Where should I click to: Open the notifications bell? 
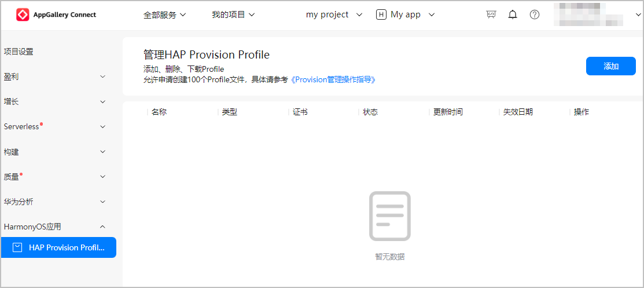pyautogui.click(x=513, y=15)
